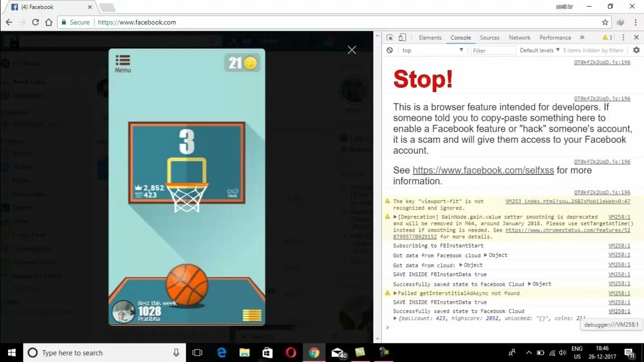Switch to the Performance tab
Screen dimensions: 644x362
pyautogui.click(x=555, y=38)
